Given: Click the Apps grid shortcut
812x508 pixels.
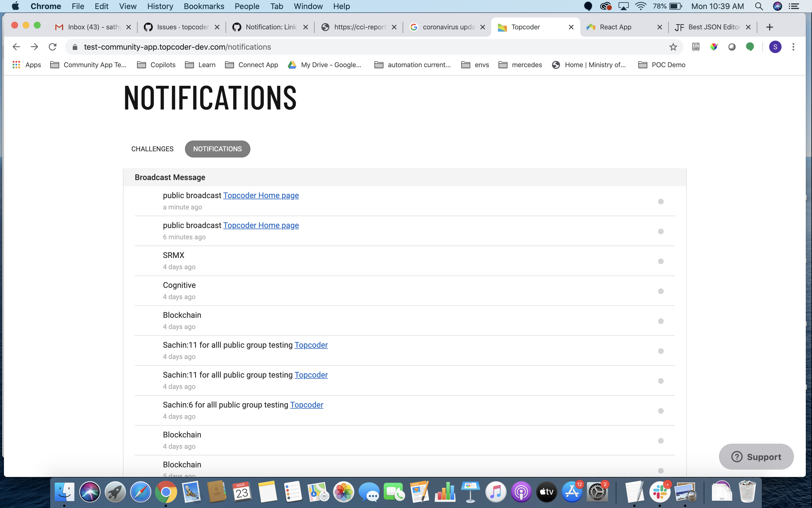Looking at the screenshot, I should point(27,65).
